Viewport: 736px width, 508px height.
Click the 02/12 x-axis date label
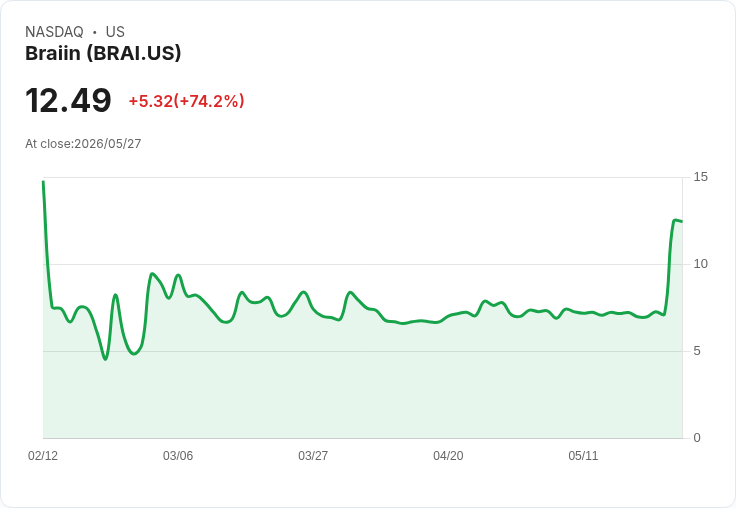point(43,455)
